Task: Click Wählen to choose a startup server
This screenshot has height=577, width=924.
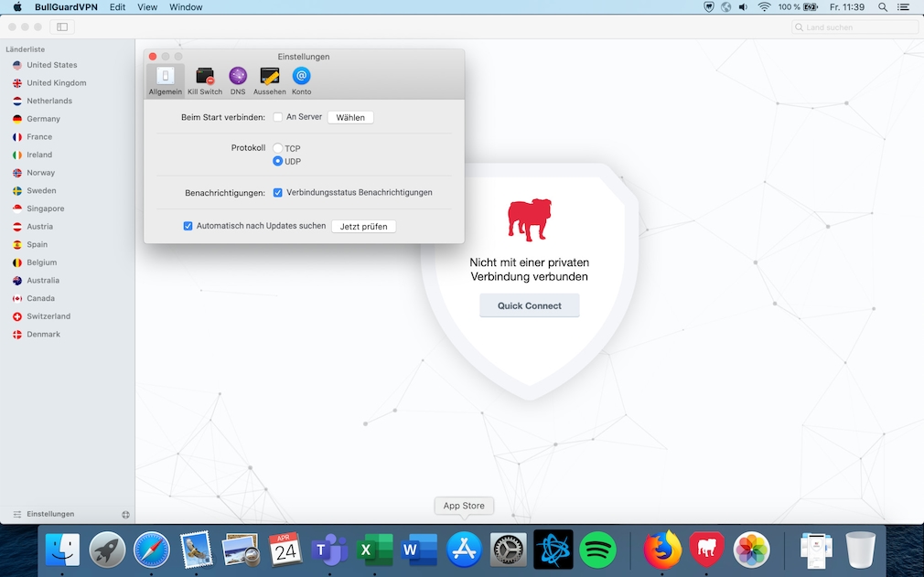Action: click(350, 117)
